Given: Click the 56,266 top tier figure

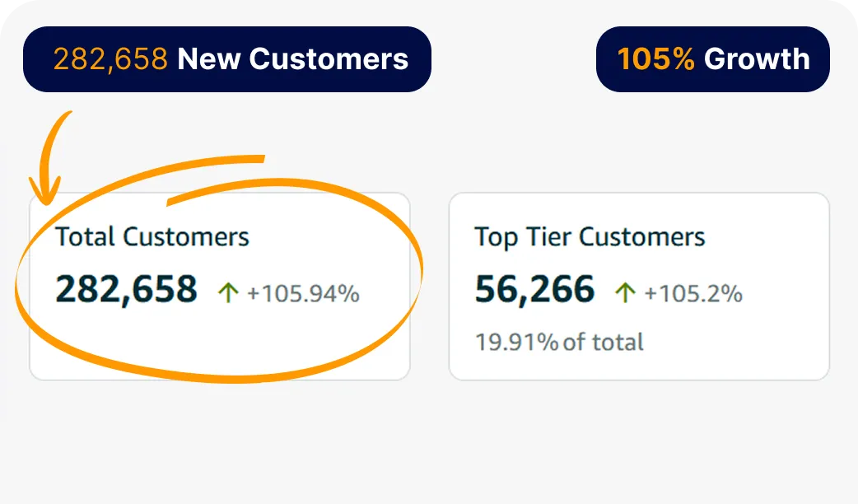Looking at the screenshot, I should tap(534, 289).
